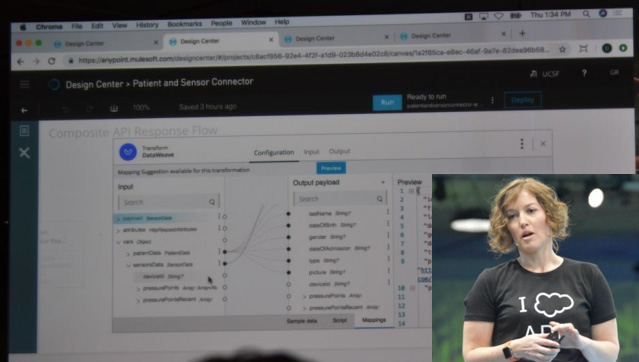The height and width of the screenshot is (362, 639).
Task: Open Transform card kebab menu
Action: tap(522, 143)
